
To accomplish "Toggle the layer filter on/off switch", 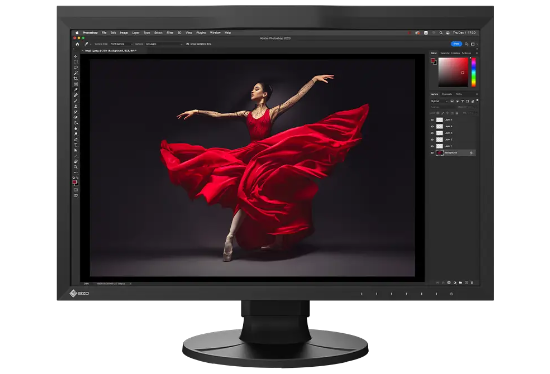I will [477, 101].
